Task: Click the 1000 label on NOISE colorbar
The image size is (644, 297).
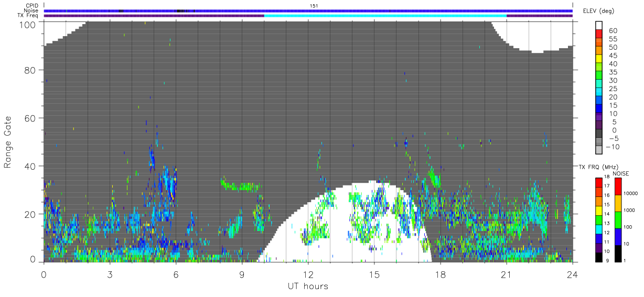Action: [x=630, y=211]
